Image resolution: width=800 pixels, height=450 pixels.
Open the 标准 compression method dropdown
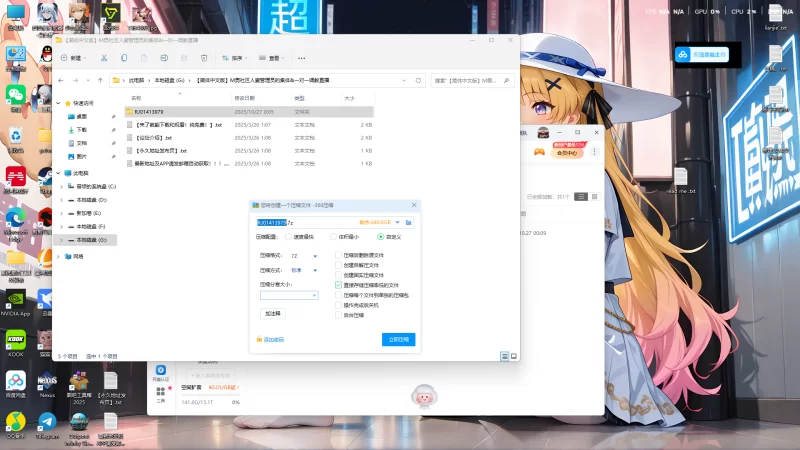coord(304,270)
